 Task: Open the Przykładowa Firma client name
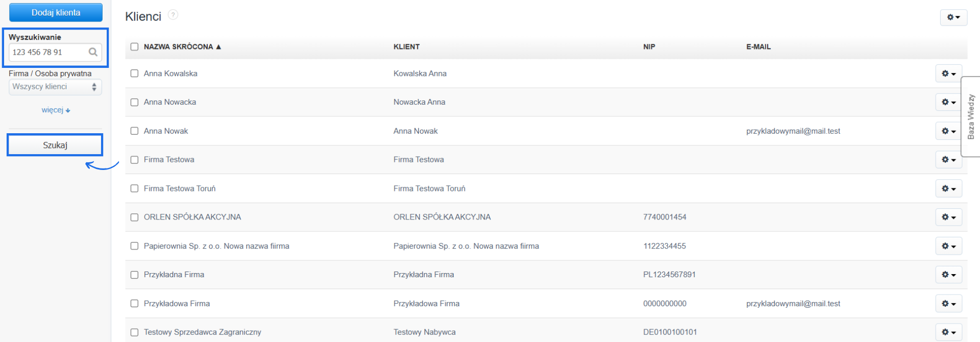[x=177, y=304]
